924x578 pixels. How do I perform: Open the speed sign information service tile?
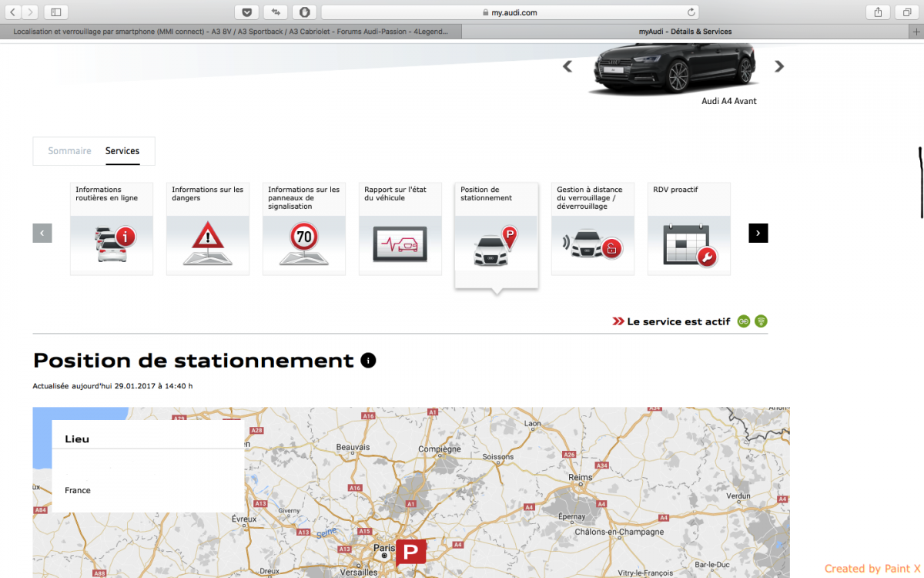point(304,229)
